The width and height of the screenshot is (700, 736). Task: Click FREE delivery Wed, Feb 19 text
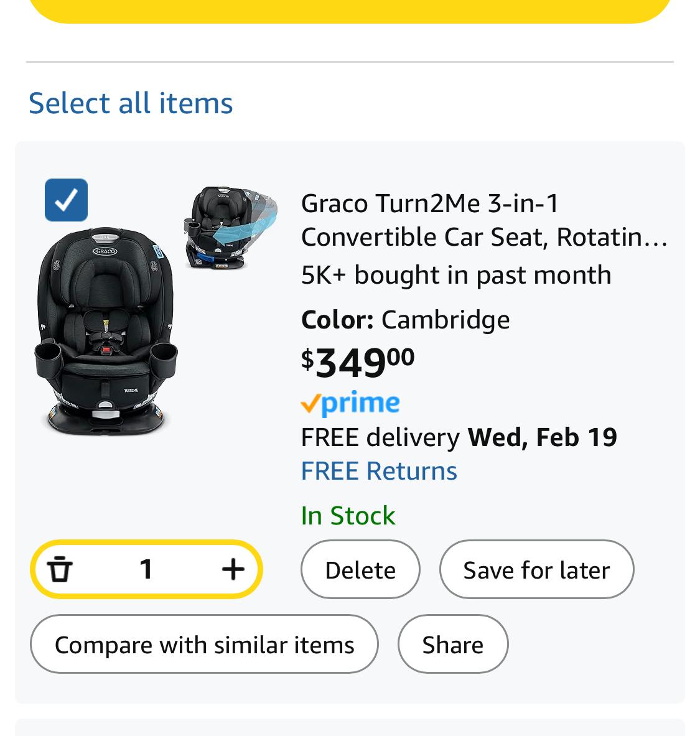[x=459, y=438]
